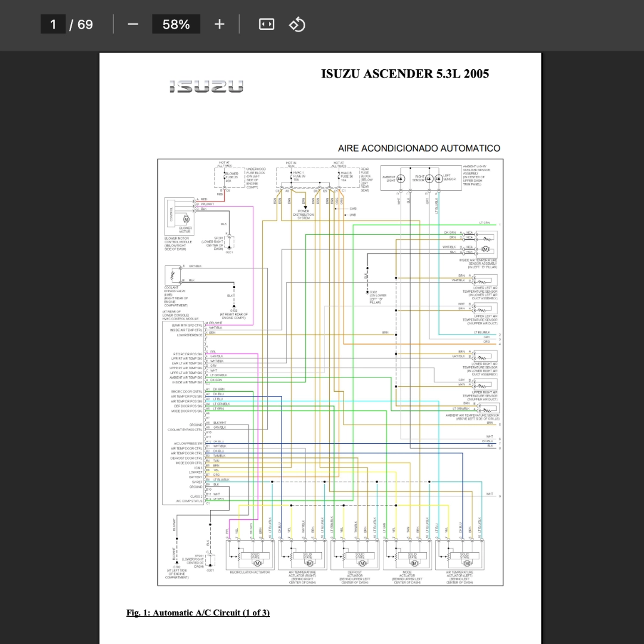
Task: Click the Recirculation Actuator label
Action: (x=250, y=572)
